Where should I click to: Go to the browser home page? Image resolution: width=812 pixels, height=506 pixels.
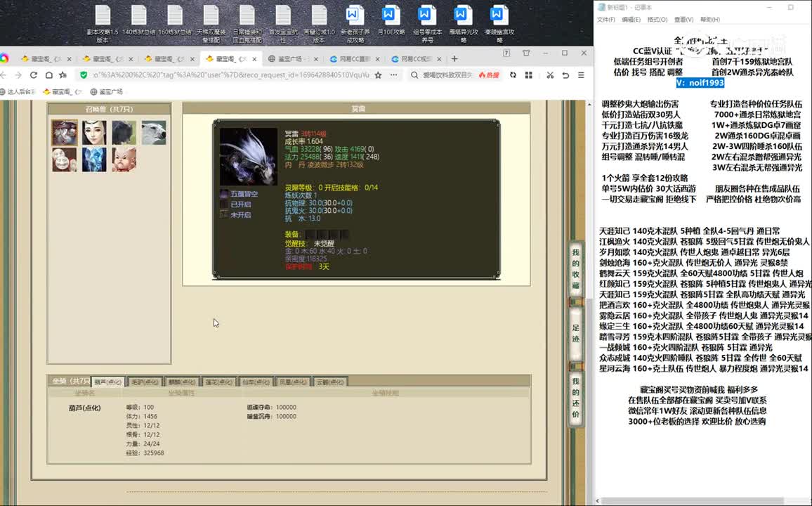[48, 75]
